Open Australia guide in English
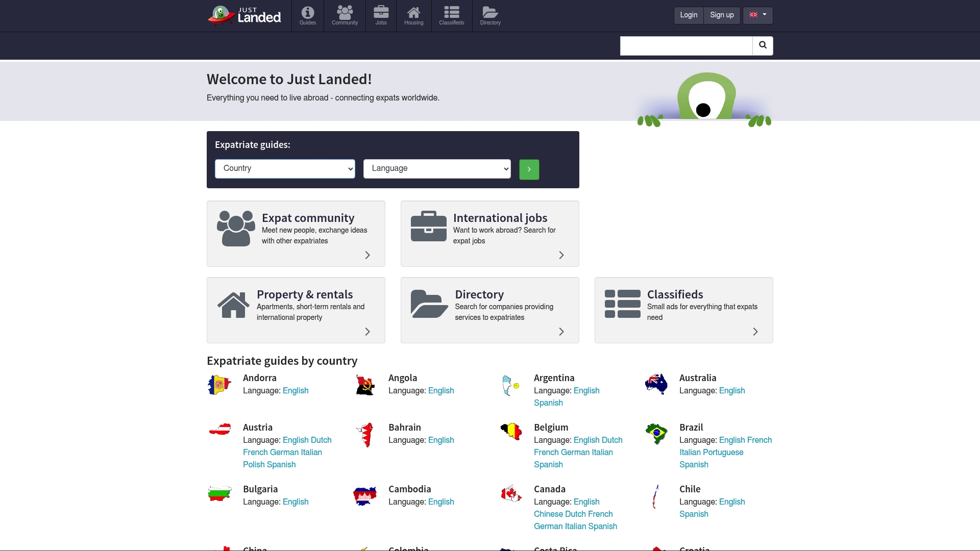The image size is (980, 551). 732,391
